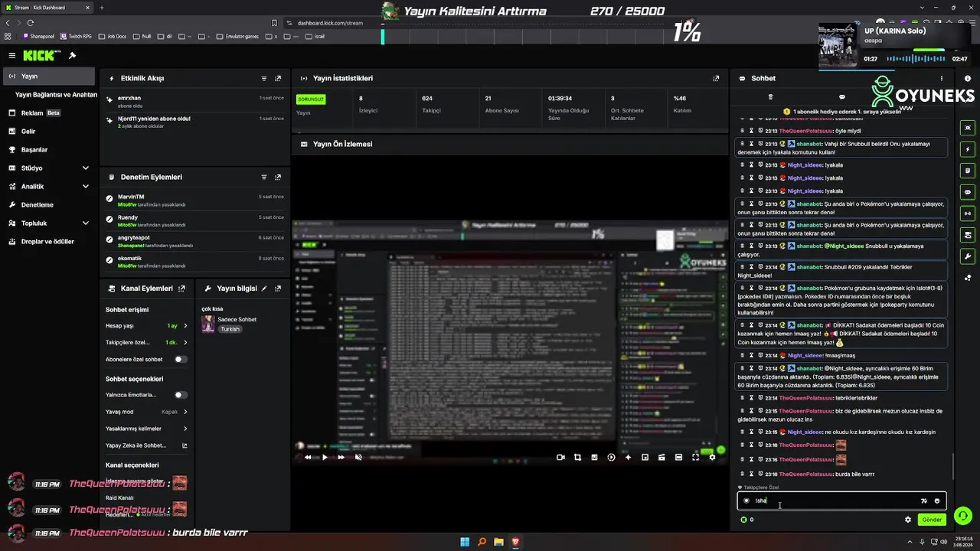The image size is (980, 551).
Task: Click the camera icon in preview controls
Action: click(x=560, y=458)
